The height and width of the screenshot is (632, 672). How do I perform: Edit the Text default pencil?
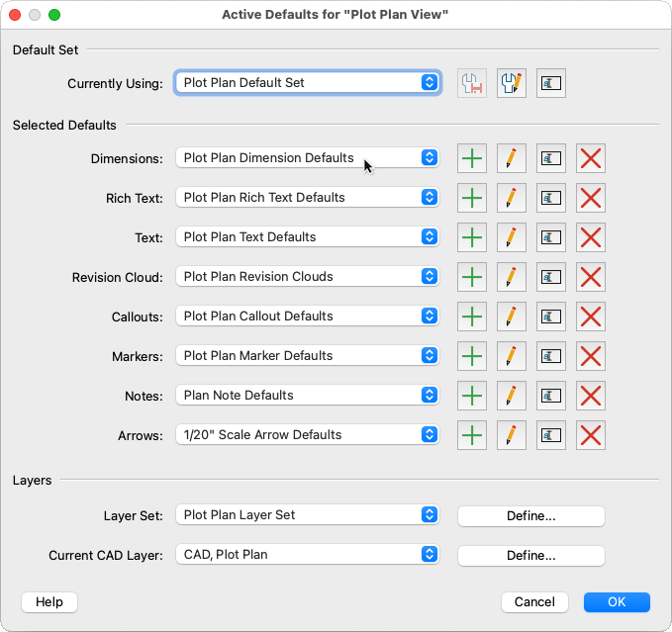tap(512, 237)
